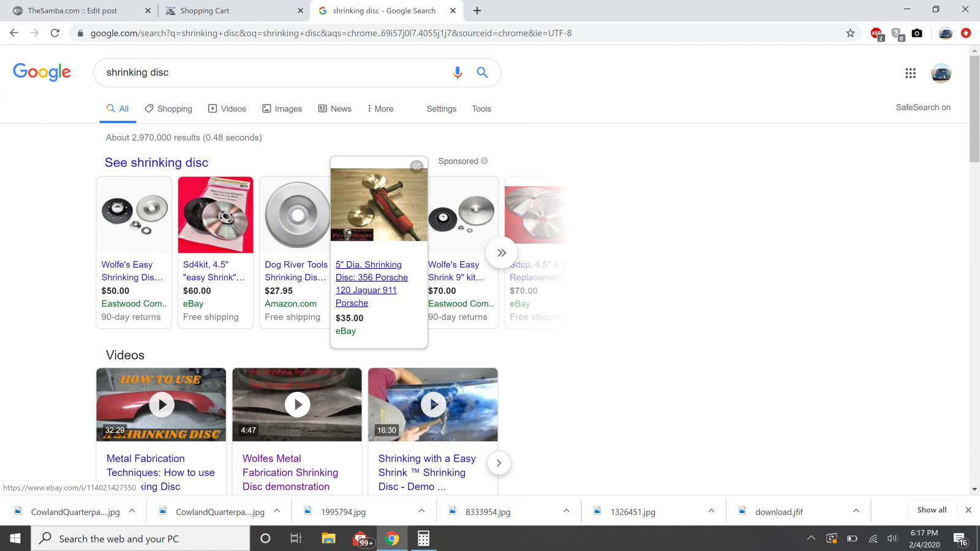Click the expand icon on highlighted product card
Screen dimensions: 980x551
[x=417, y=166]
